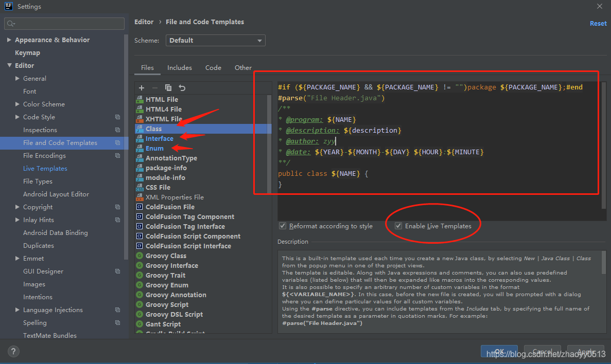
Task: Click project-level icon beside GUI Designer
Action: (117, 271)
